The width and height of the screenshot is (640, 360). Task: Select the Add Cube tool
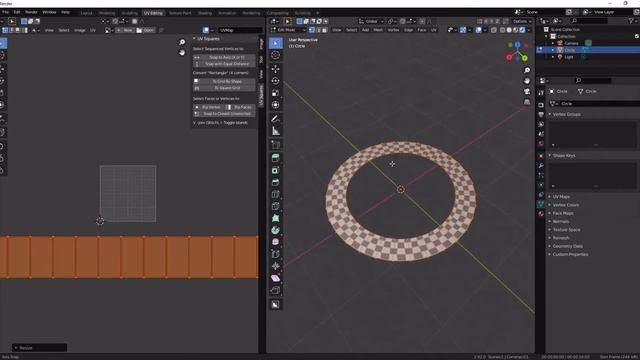pos(276,144)
